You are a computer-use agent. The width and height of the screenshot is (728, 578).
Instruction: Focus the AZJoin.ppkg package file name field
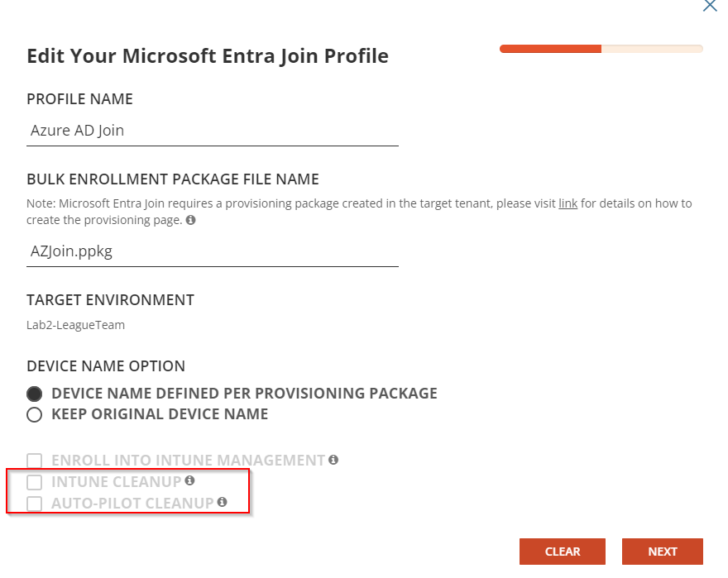click(213, 251)
